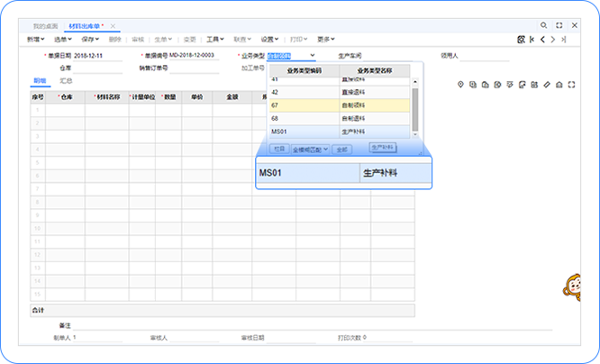Open the 保存 dropdown menu

coord(90,40)
